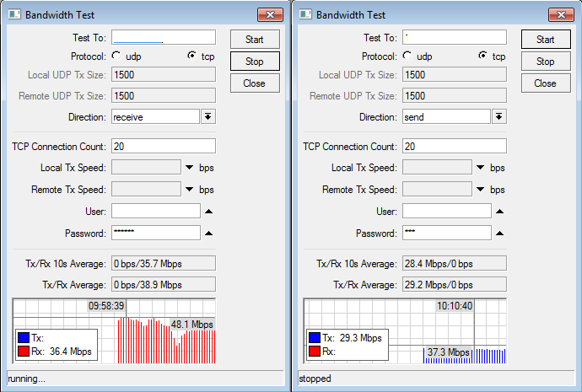Click the Close button in the left window
The width and height of the screenshot is (582, 392).
(x=255, y=83)
